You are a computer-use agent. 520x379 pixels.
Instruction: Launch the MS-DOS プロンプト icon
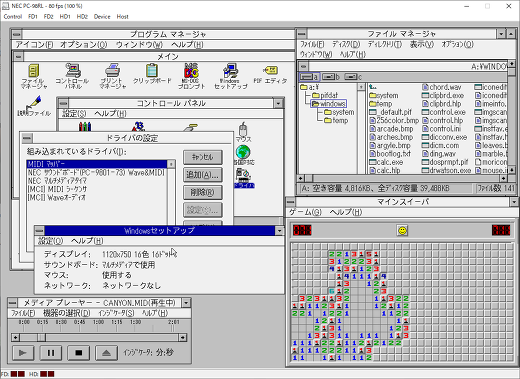tap(191, 76)
